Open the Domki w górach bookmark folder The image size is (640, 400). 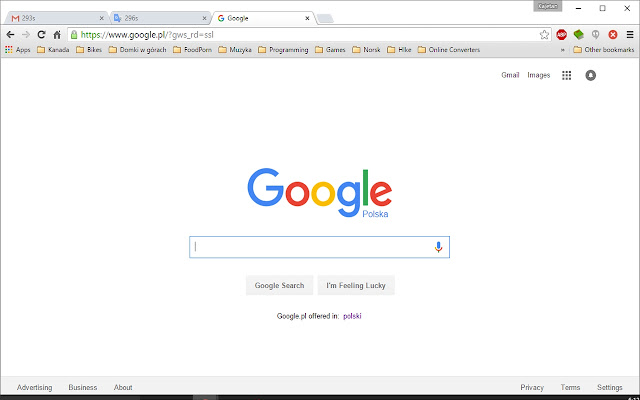(138, 50)
